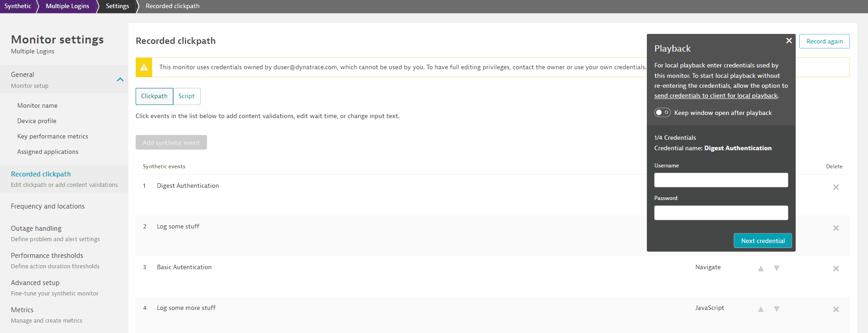This screenshot has height=333, width=868.
Task: Delete the Basic Autentication event
Action: [x=836, y=269]
